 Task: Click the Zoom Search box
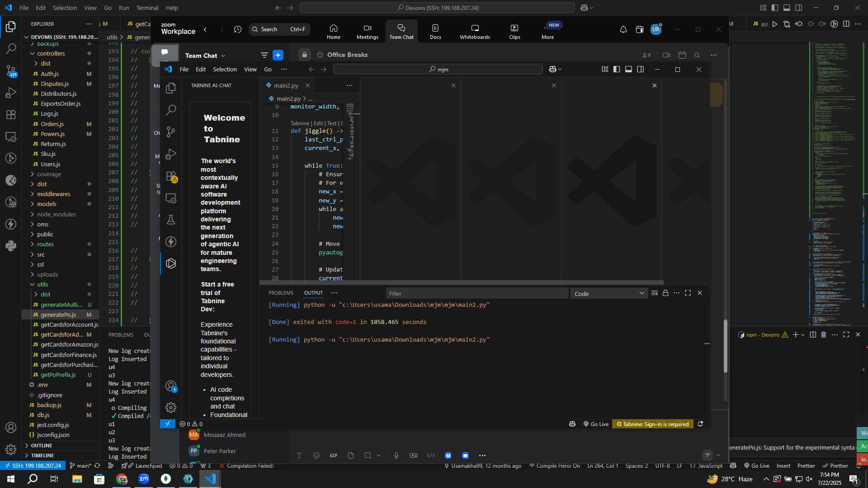click(279, 29)
